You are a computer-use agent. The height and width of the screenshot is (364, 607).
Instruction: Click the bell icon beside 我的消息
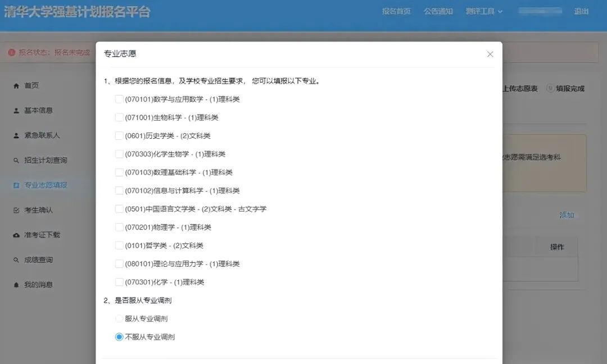[16, 285]
